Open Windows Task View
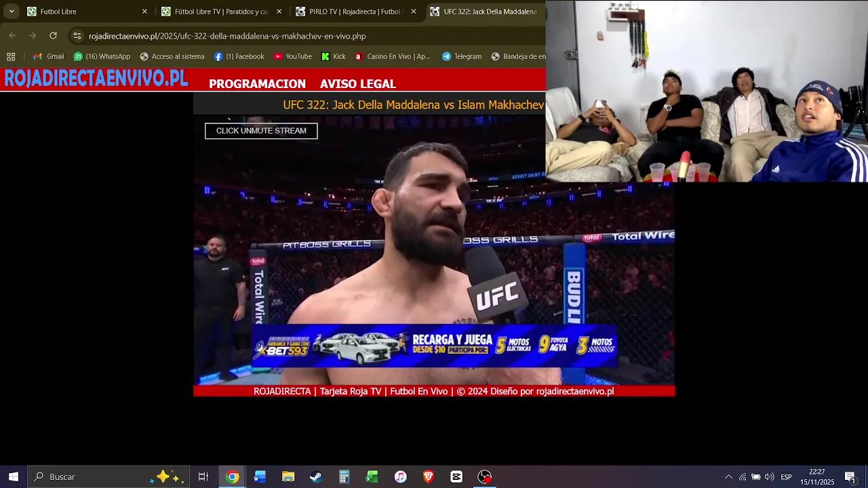 [x=203, y=476]
